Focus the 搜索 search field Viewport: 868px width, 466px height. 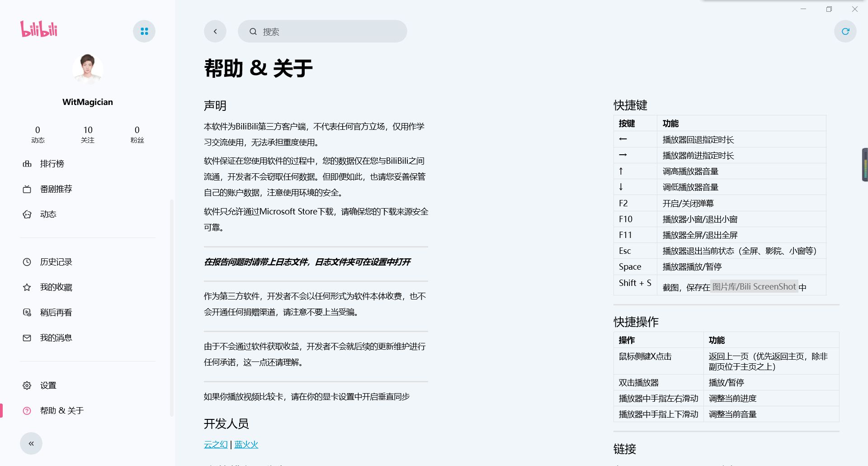click(322, 31)
